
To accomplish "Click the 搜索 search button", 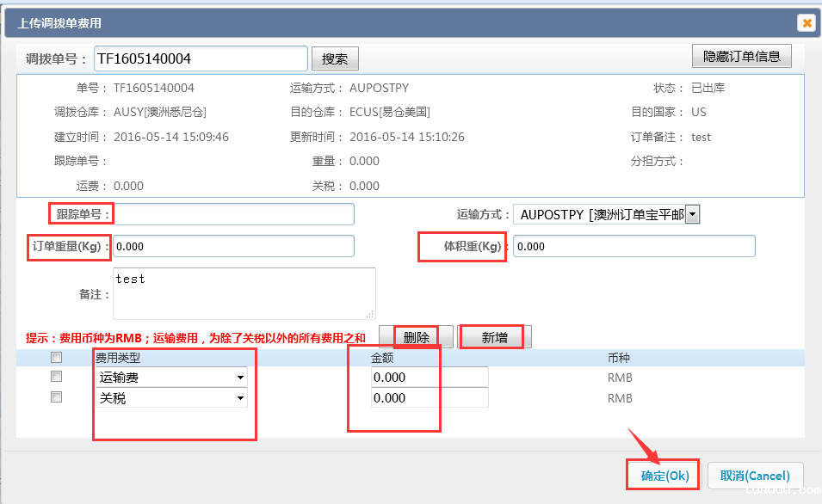I will tap(335, 58).
